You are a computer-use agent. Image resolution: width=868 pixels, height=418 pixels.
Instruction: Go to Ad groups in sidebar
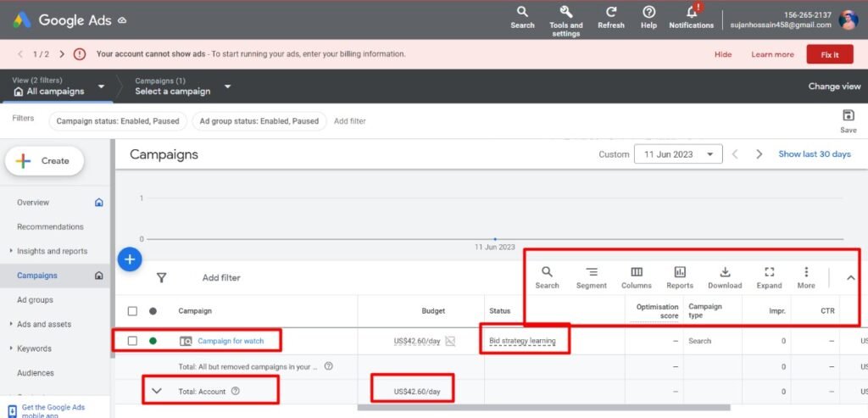(35, 299)
